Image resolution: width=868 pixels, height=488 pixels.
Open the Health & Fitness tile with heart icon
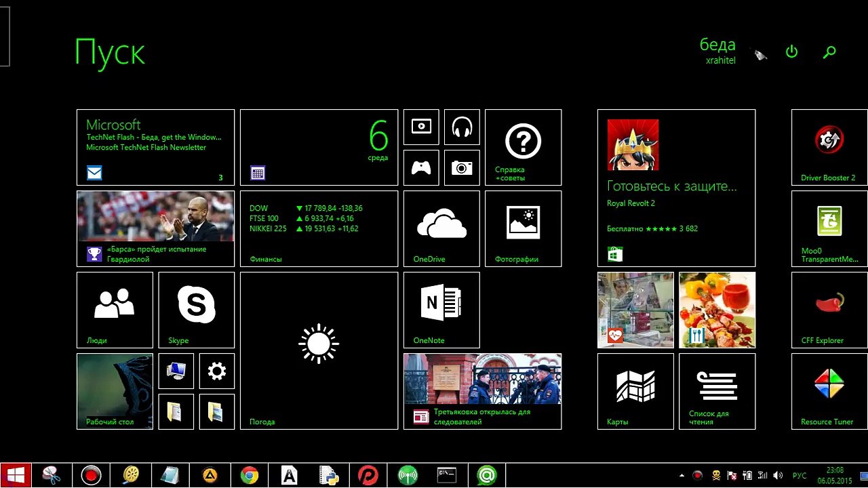click(635, 310)
